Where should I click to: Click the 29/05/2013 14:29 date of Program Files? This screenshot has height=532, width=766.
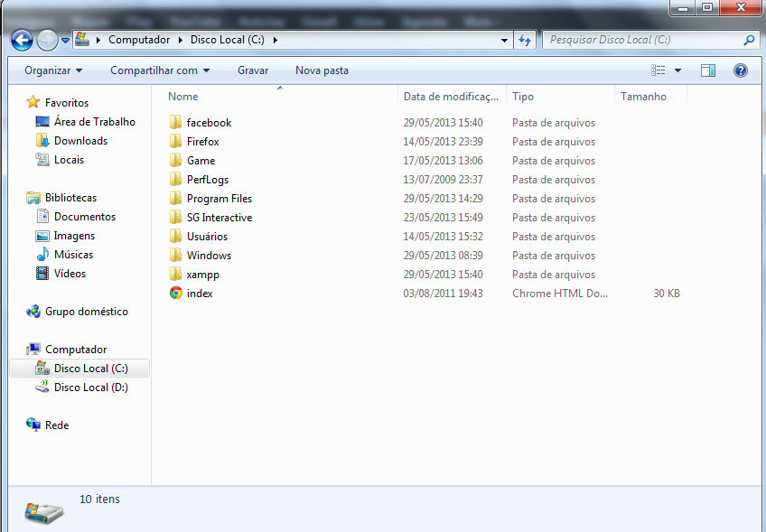[x=444, y=199]
